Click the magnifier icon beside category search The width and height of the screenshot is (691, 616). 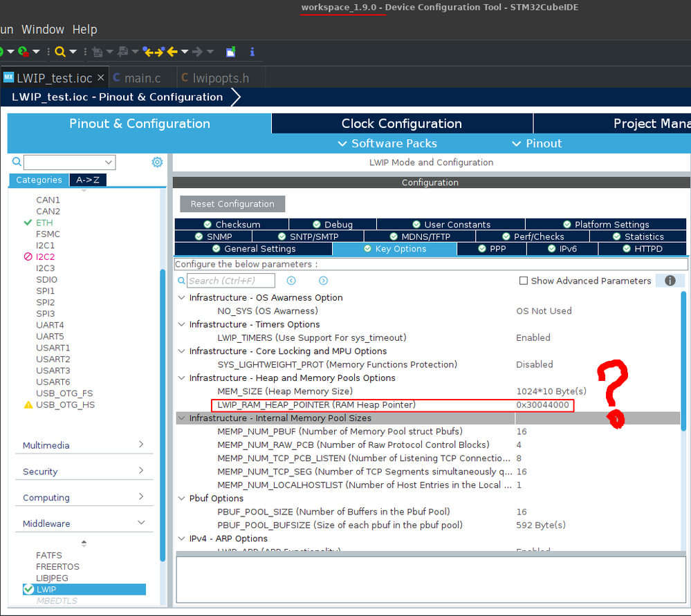[17, 162]
